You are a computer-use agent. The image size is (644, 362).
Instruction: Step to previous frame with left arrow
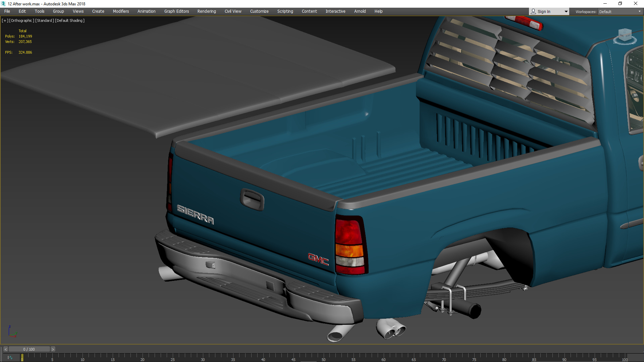5,349
